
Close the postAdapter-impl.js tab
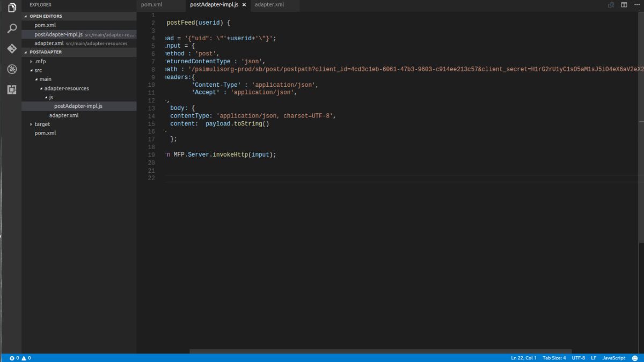[244, 5]
